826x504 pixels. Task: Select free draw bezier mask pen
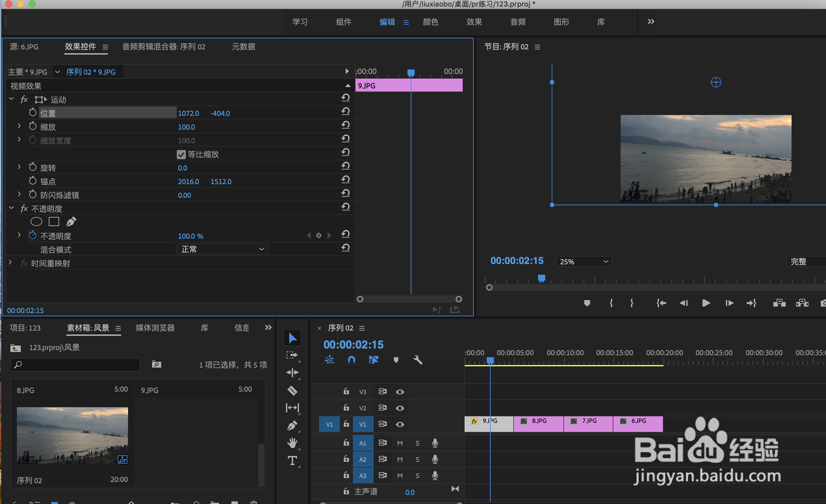[71, 221]
